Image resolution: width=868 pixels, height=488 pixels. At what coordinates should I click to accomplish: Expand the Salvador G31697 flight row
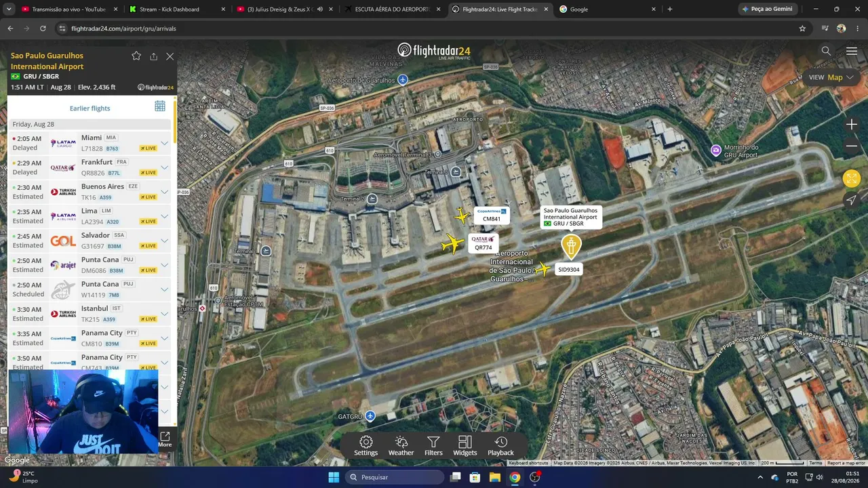164,241
